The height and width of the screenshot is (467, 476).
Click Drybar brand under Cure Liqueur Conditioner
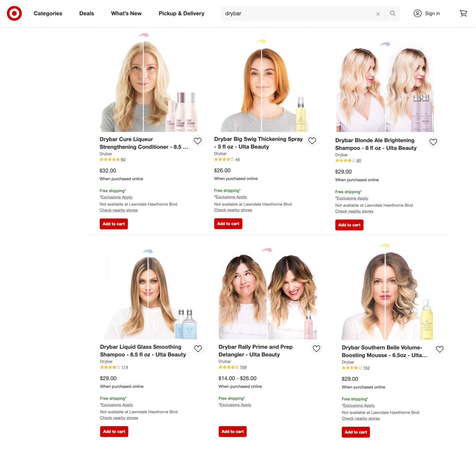coord(106,154)
